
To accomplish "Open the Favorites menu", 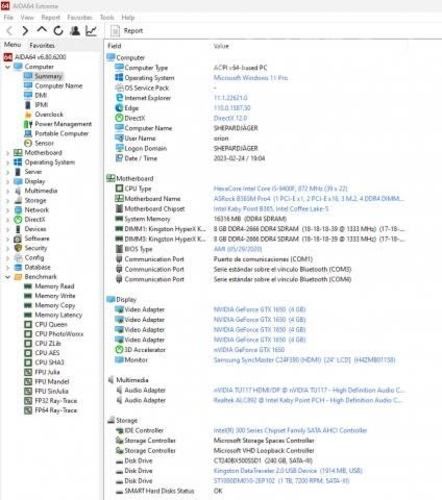I will point(80,17).
